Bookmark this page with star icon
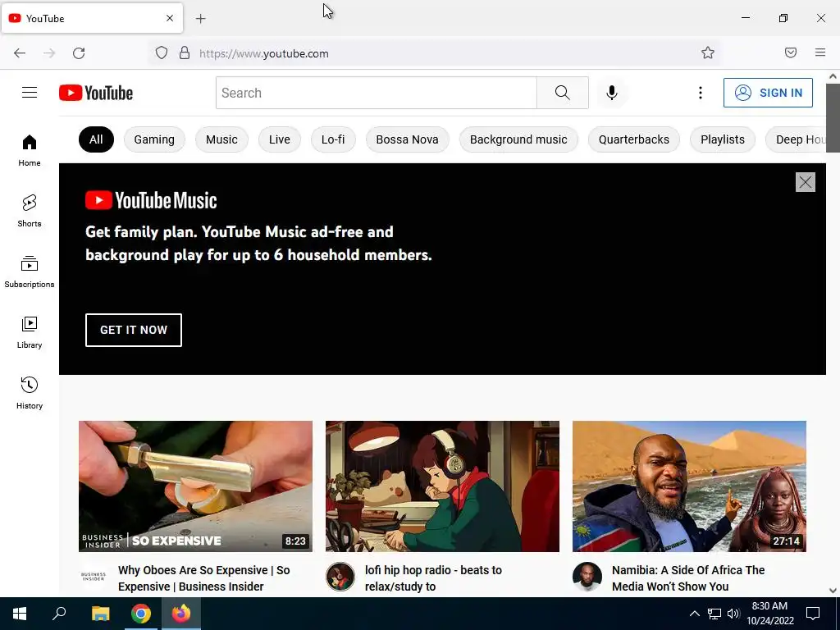This screenshot has height=630, width=840. pos(708,53)
